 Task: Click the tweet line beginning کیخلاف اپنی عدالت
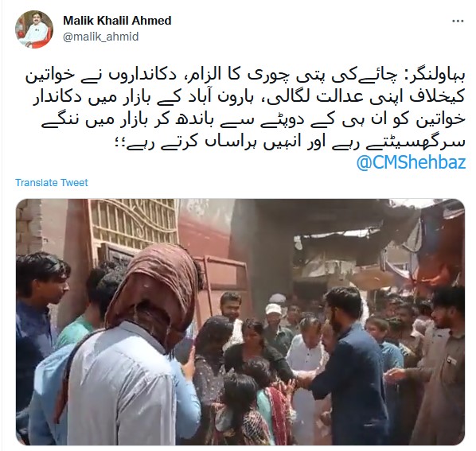tap(249, 97)
